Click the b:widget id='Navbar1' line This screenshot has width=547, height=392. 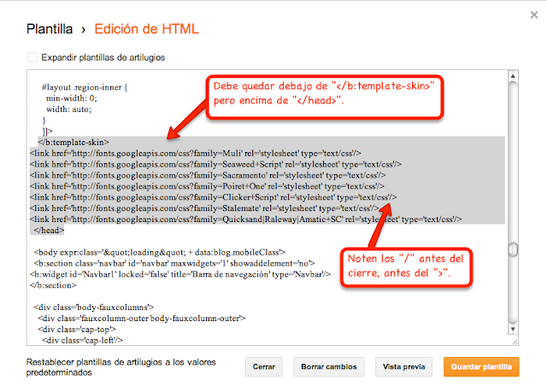(x=180, y=274)
